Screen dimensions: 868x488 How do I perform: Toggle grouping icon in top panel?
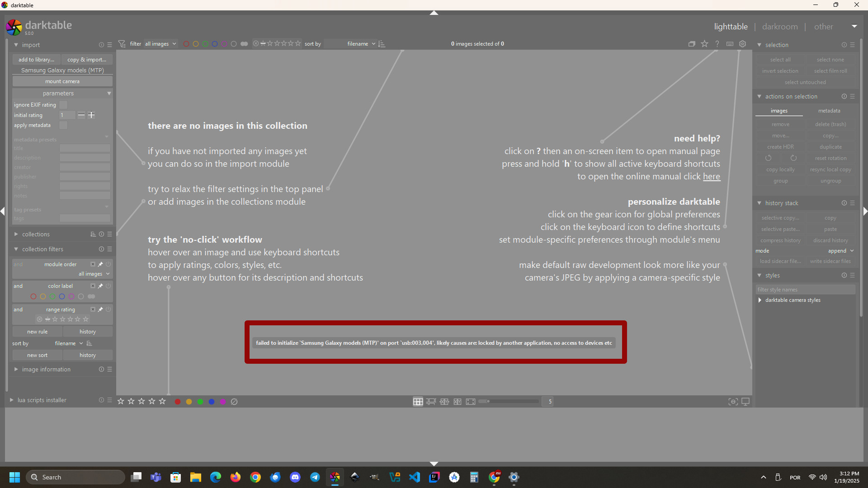pos(692,44)
